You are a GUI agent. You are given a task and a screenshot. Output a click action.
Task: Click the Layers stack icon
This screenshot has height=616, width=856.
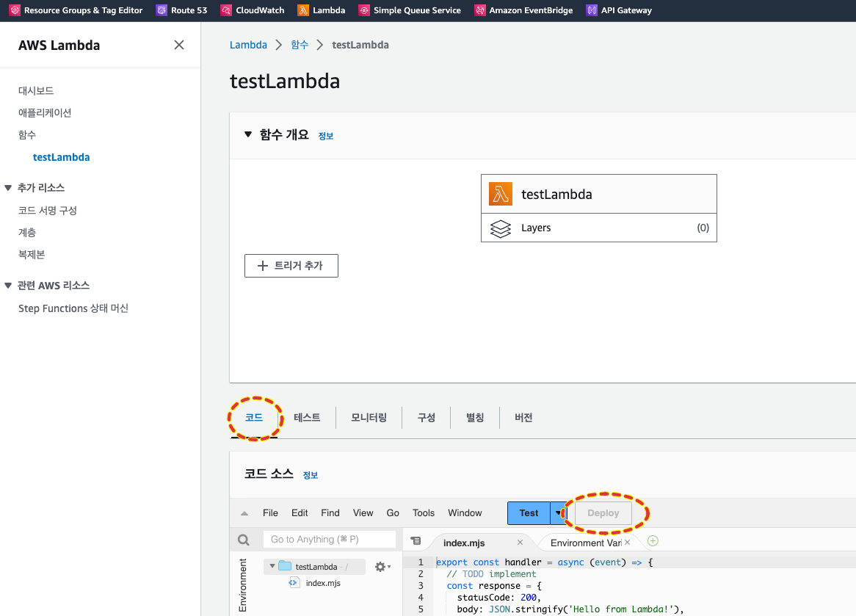501,228
